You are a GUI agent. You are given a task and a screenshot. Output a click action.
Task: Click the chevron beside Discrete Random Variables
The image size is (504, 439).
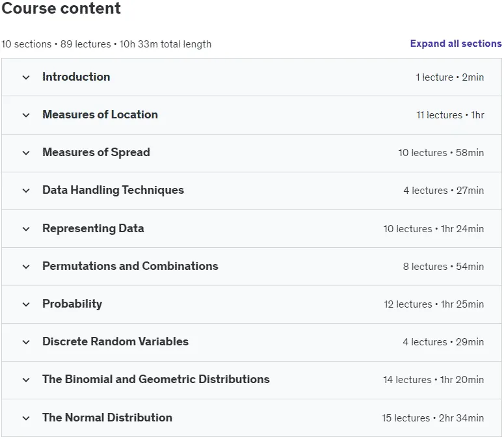pyautogui.click(x=26, y=342)
